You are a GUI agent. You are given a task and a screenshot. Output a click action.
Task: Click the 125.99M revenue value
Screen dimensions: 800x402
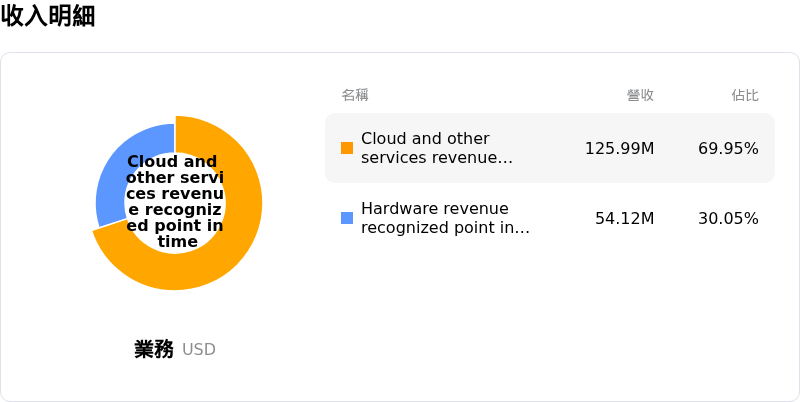619,148
